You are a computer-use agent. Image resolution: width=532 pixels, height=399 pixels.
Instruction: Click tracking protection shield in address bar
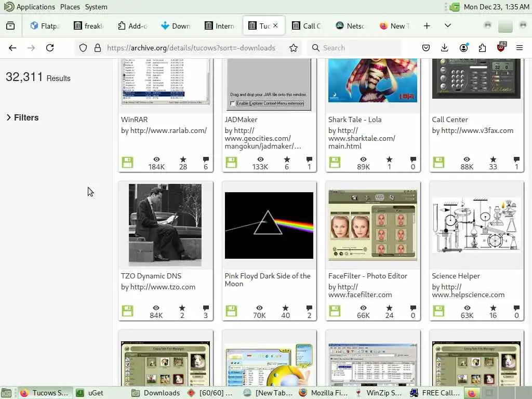[x=83, y=48]
